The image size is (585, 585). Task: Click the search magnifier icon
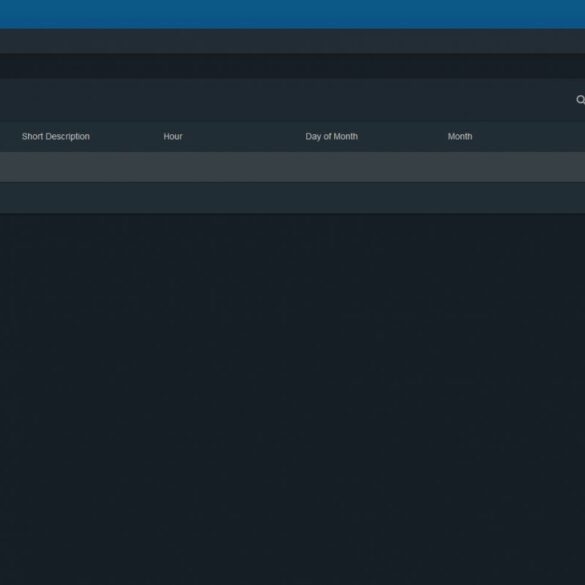click(581, 100)
